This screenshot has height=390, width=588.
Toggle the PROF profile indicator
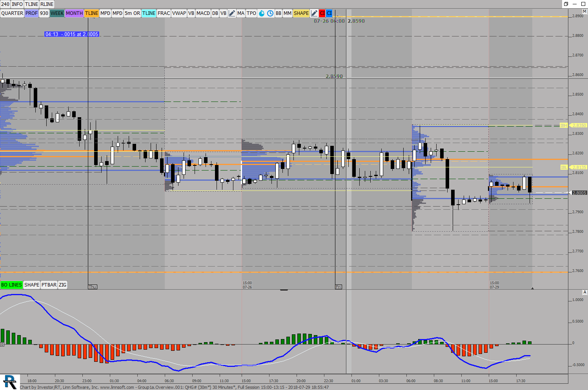[x=31, y=13]
